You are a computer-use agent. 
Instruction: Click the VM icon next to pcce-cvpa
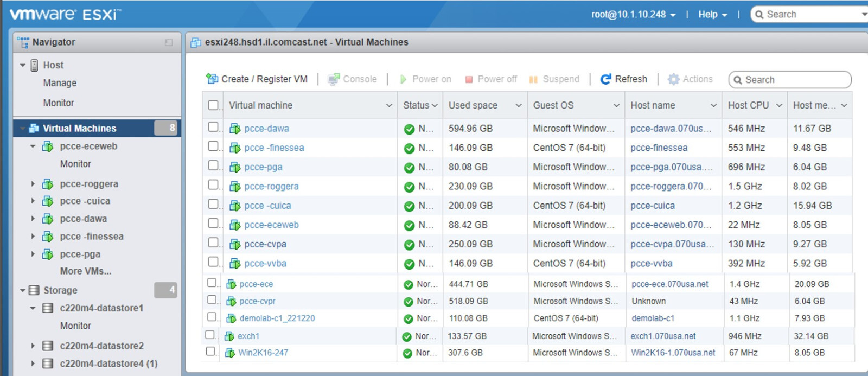point(235,244)
